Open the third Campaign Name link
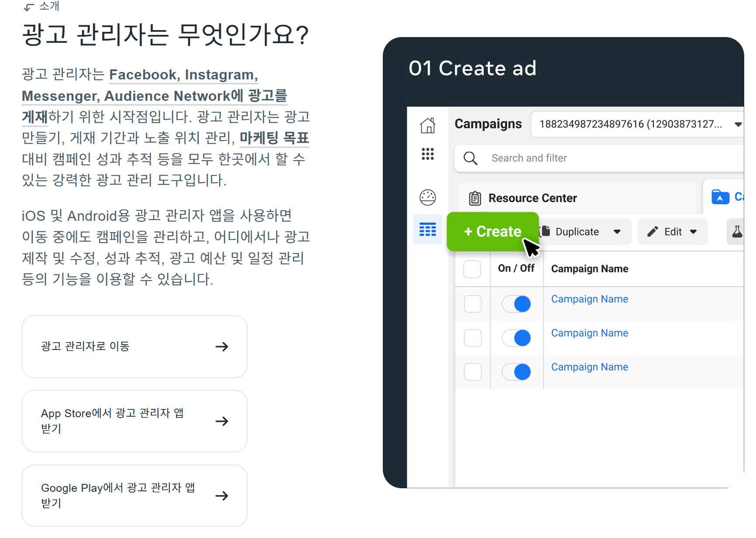The image size is (756, 538). click(x=590, y=367)
